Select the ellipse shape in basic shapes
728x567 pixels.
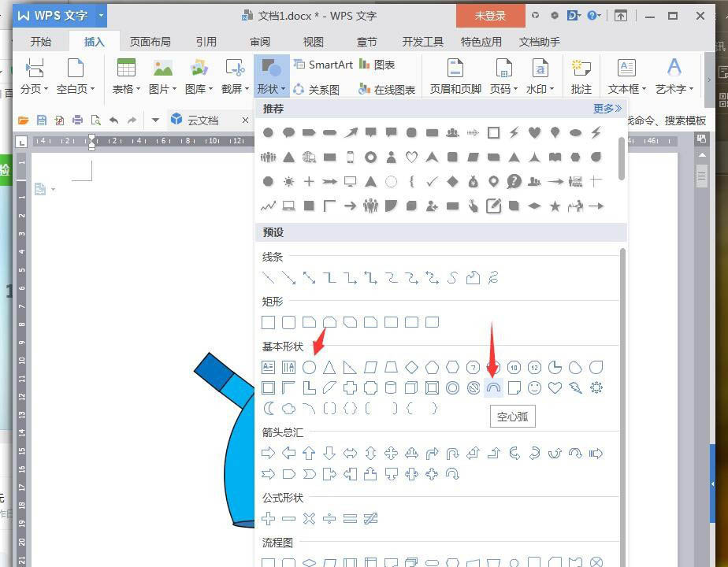[309, 368]
